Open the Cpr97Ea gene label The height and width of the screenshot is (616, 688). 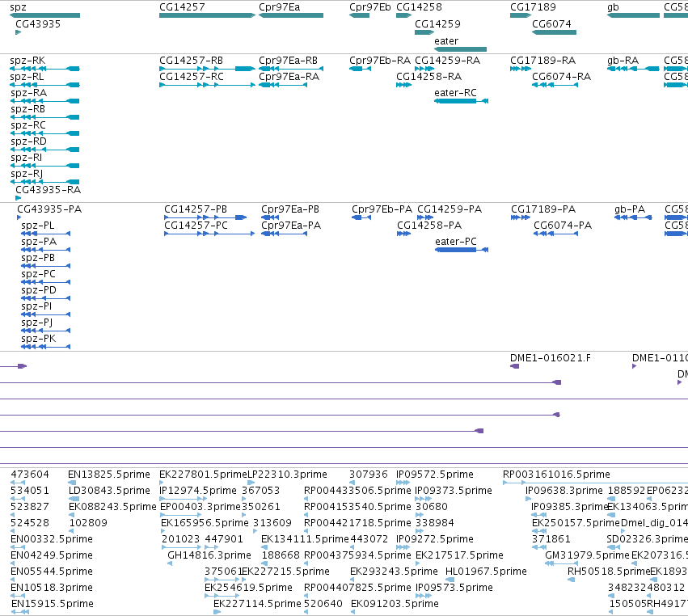[x=280, y=7]
